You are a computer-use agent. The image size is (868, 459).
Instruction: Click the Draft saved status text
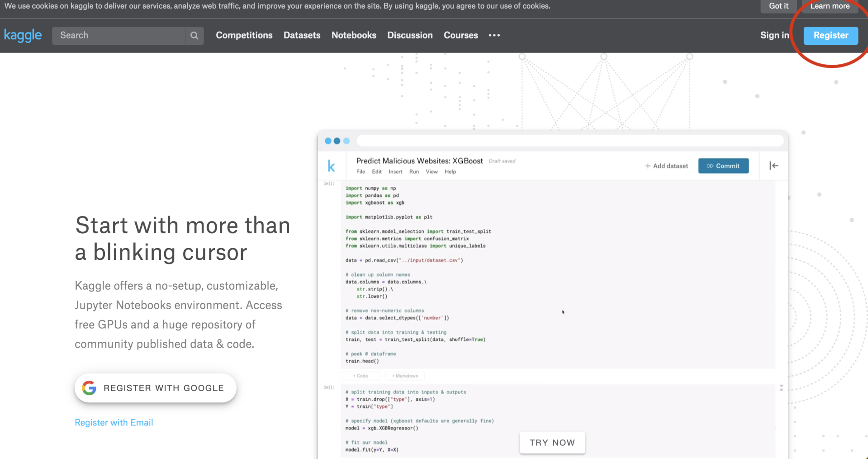[x=502, y=161]
